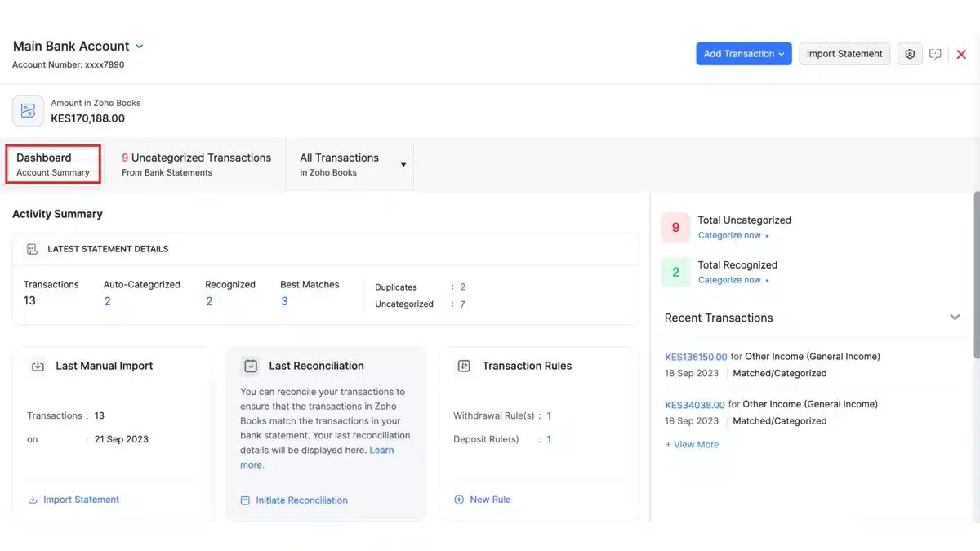Click the red 9 Total Uncategorized badge

point(675,228)
